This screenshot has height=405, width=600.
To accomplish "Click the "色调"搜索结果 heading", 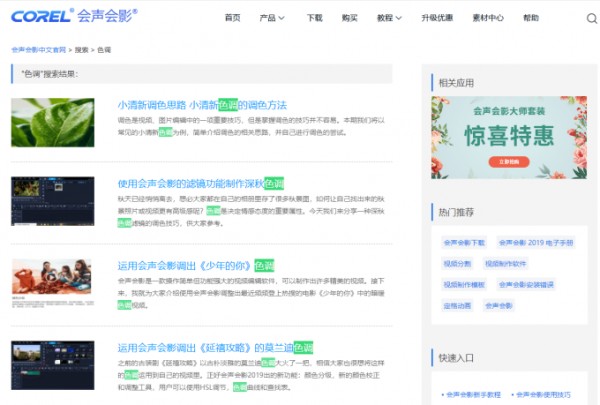I will point(50,74).
